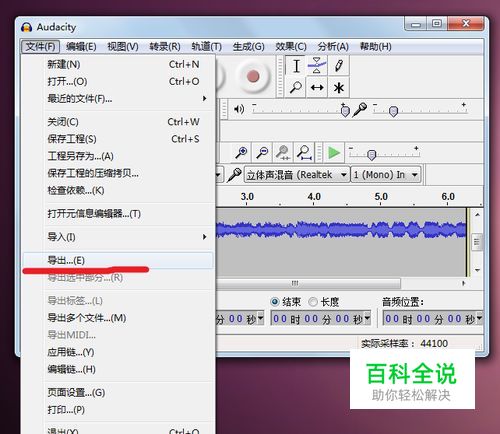The height and width of the screenshot is (434, 500).
Task: Click the output speaker volume icon
Action: [x=239, y=109]
